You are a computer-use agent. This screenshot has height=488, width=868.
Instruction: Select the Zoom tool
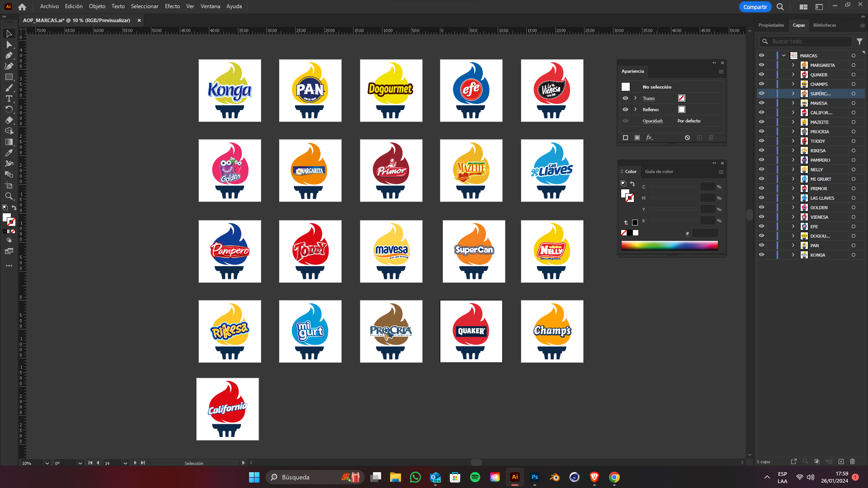click(9, 196)
